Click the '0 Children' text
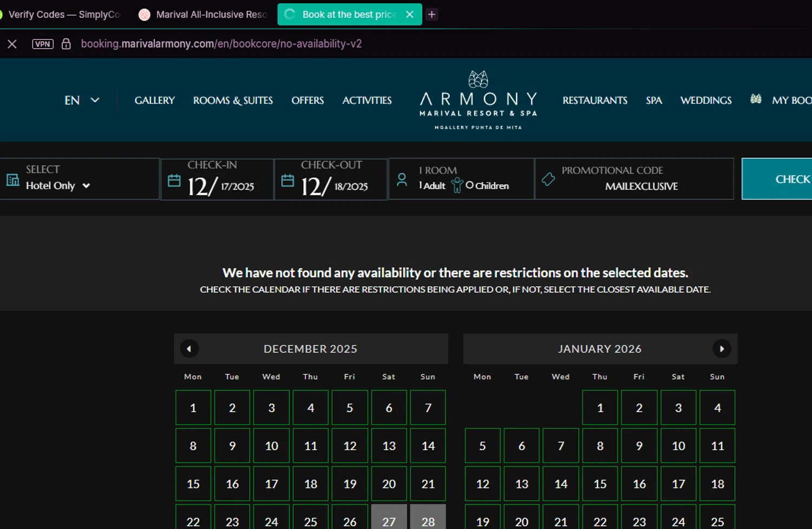This screenshot has width=812, height=529. [487, 186]
